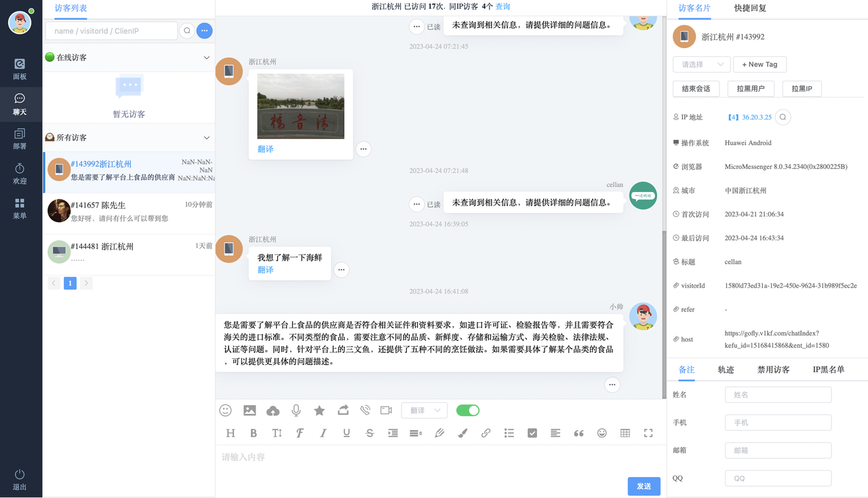Collapse the 所有访客 visitor list
This screenshot has width=868, height=498.
pos(206,137)
